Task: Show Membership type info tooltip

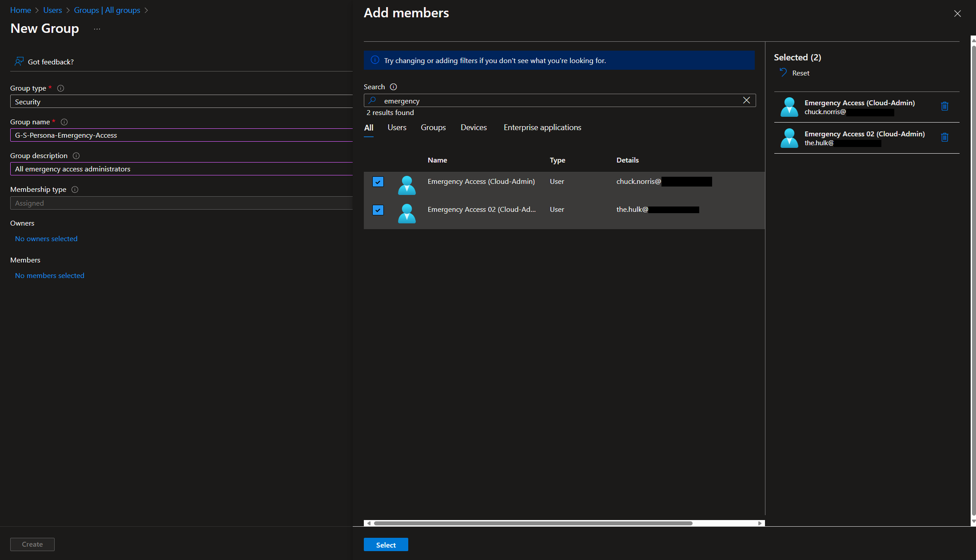Action: [75, 190]
